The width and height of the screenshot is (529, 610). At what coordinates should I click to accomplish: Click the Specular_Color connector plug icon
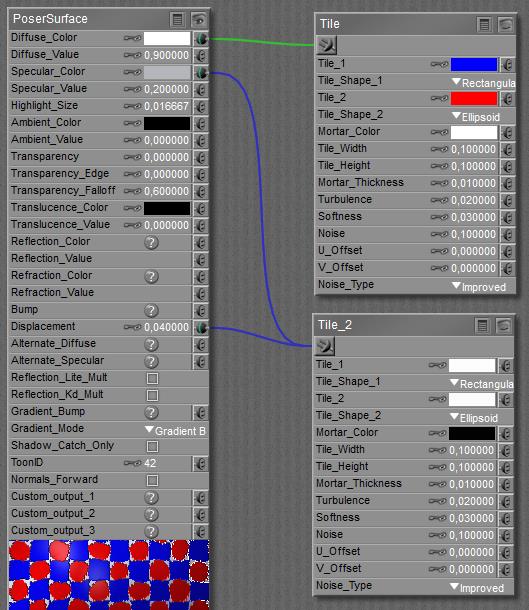(201, 73)
